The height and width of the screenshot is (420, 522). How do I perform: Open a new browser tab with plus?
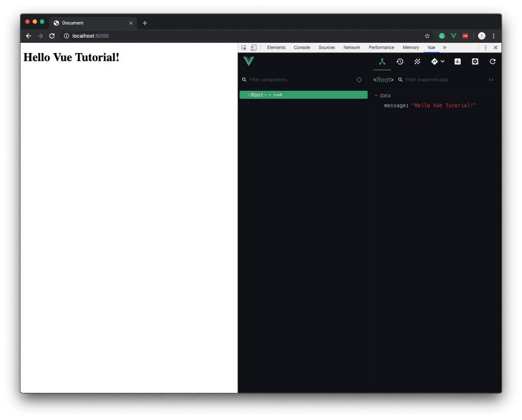(x=145, y=23)
